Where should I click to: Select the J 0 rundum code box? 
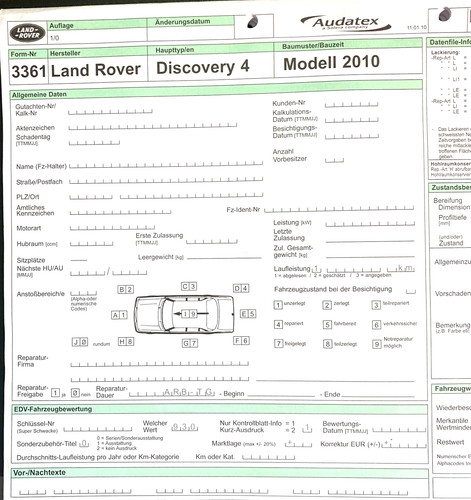coord(80,342)
